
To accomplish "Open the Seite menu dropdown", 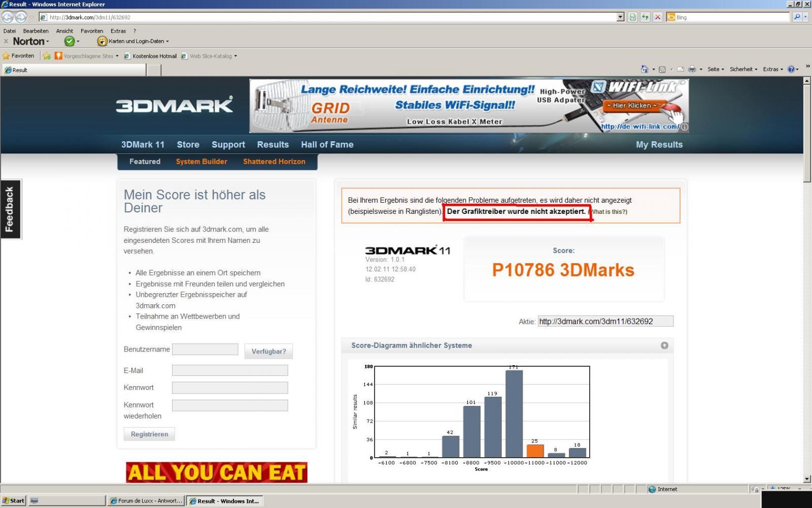I will [x=716, y=69].
